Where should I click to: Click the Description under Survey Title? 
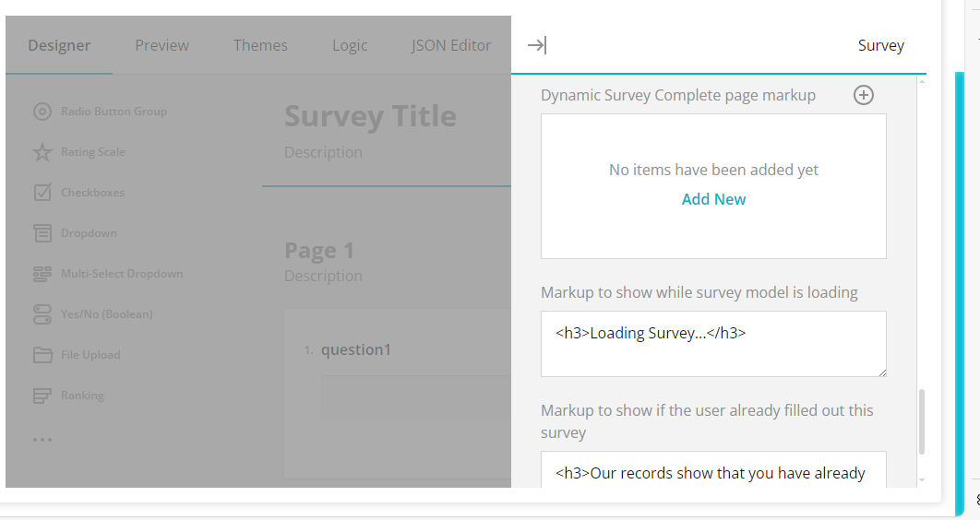tap(323, 152)
